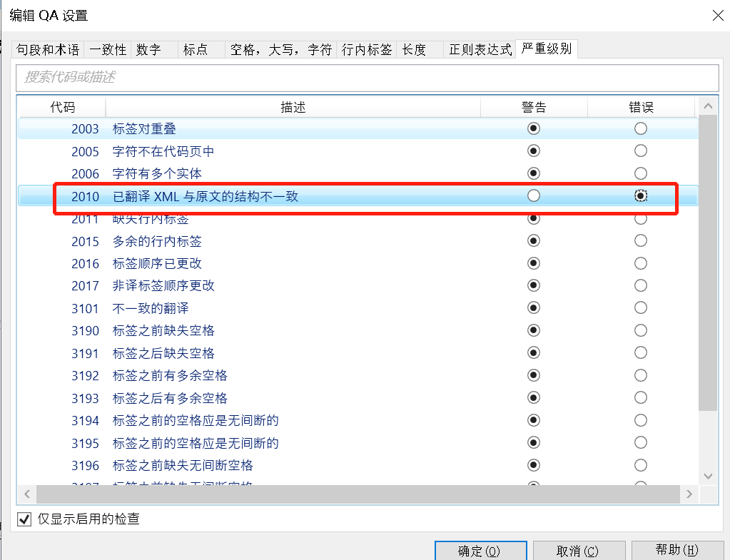Select 警告 radio for code 3196
This screenshot has height=560, width=730.
534,465
